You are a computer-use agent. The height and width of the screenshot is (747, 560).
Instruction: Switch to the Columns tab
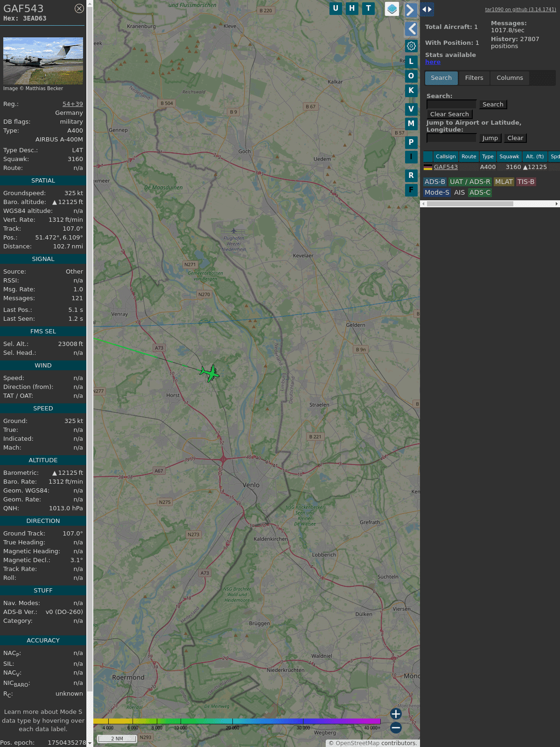point(510,78)
